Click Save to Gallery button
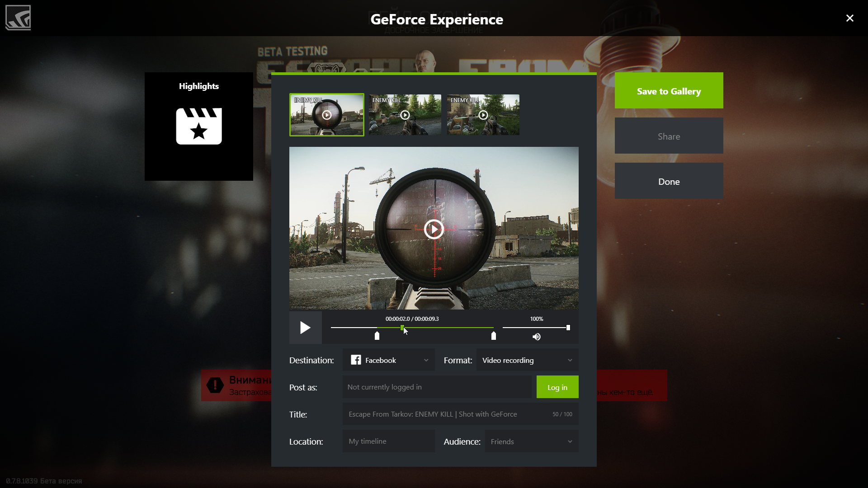The height and width of the screenshot is (488, 868). click(x=669, y=91)
